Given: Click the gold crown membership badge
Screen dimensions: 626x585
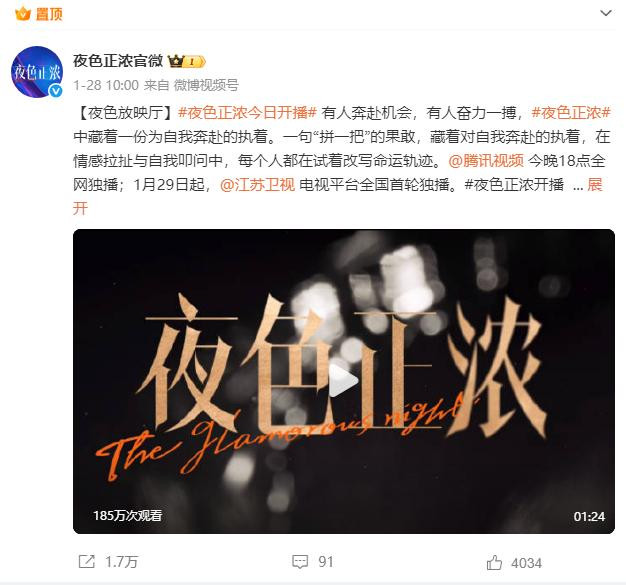Looking at the screenshot, I should [x=187, y=62].
